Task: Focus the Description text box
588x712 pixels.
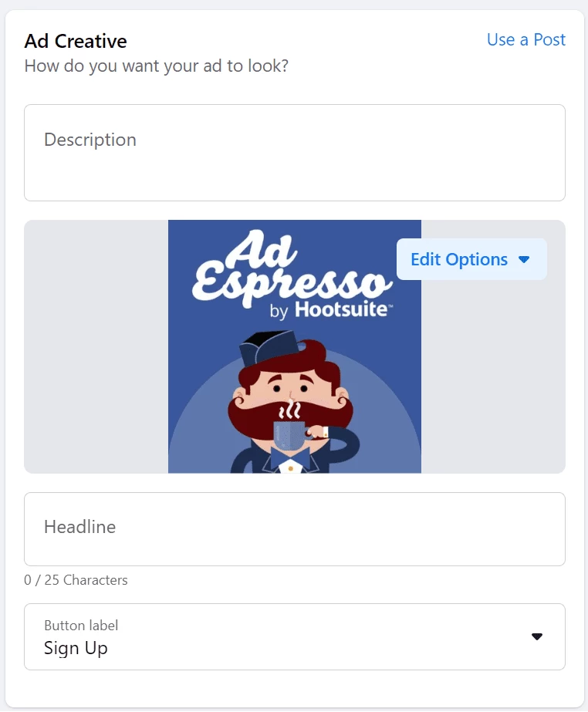Action: (295, 153)
